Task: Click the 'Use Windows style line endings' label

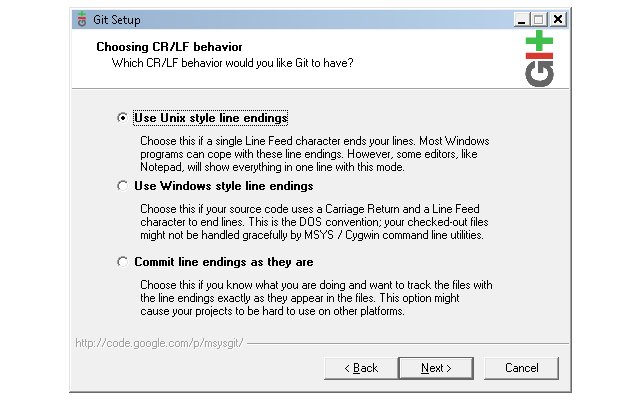Action: click(224, 186)
